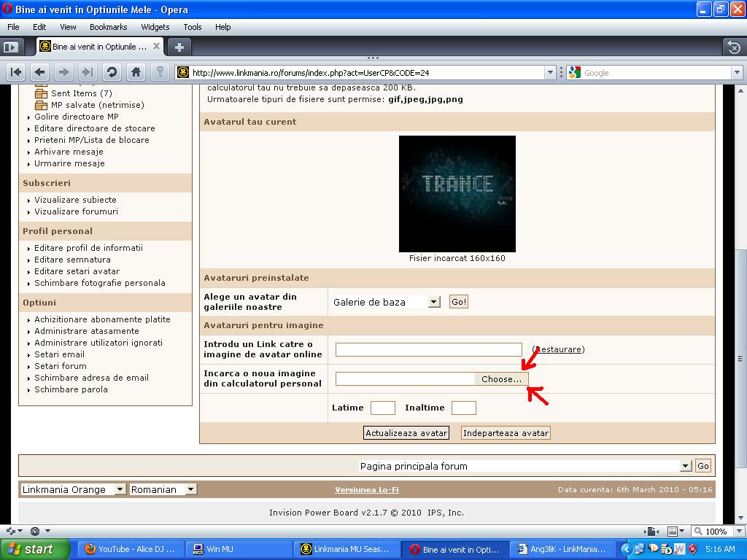Open the Pagina principala forum jump dropdown
This screenshot has width=747, height=560.
pyautogui.click(x=686, y=466)
